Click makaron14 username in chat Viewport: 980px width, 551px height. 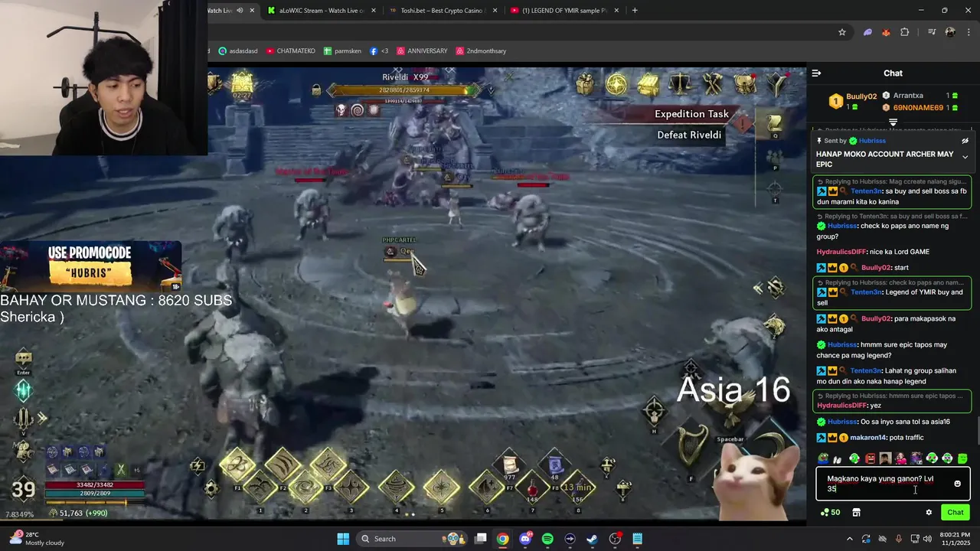(x=869, y=438)
